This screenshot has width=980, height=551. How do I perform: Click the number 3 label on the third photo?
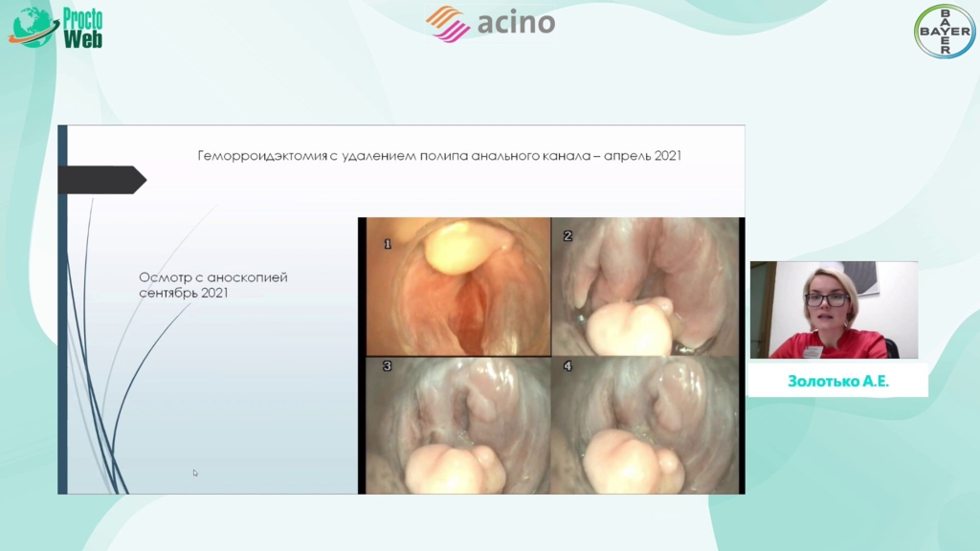point(389,366)
